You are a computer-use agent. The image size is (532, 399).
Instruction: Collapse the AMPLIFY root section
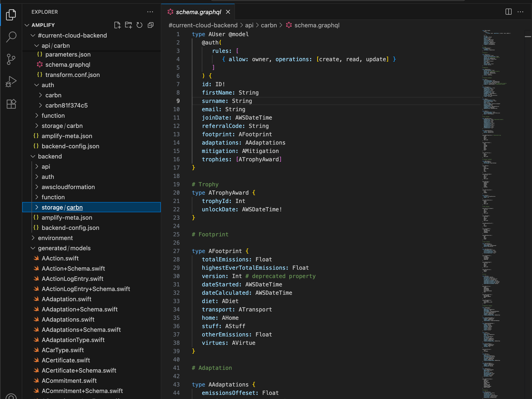coord(43,25)
